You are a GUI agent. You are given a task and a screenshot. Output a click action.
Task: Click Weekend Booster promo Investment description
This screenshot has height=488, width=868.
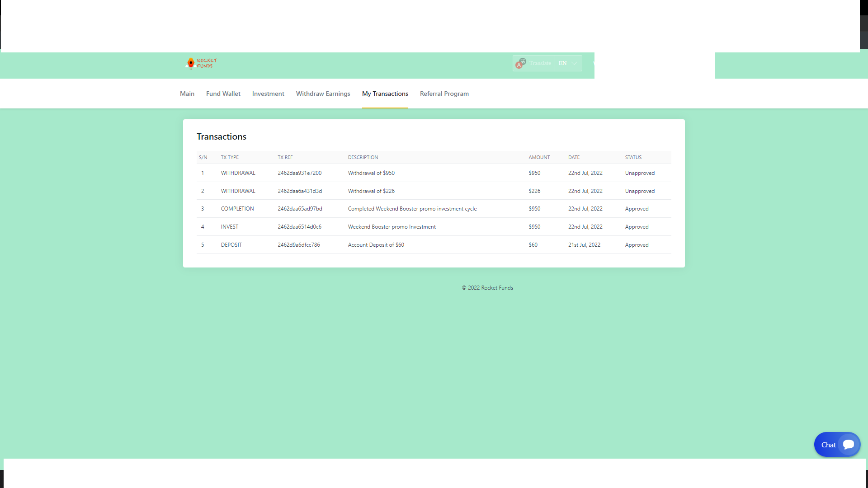(x=392, y=227)
